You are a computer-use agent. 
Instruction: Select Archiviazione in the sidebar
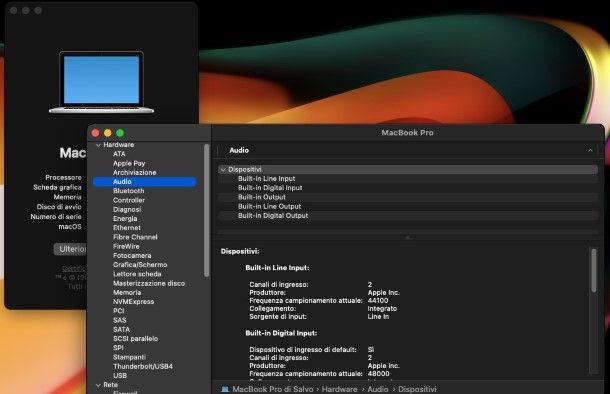click(135, 172)
